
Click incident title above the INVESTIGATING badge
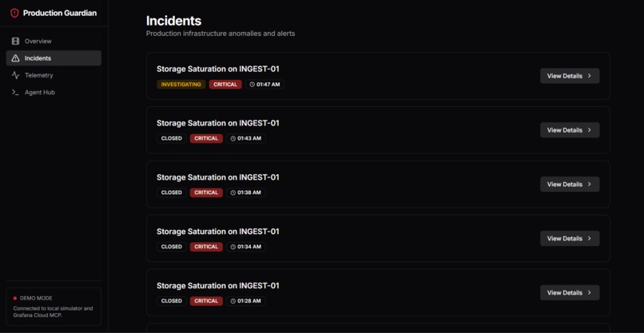(217, 69)
